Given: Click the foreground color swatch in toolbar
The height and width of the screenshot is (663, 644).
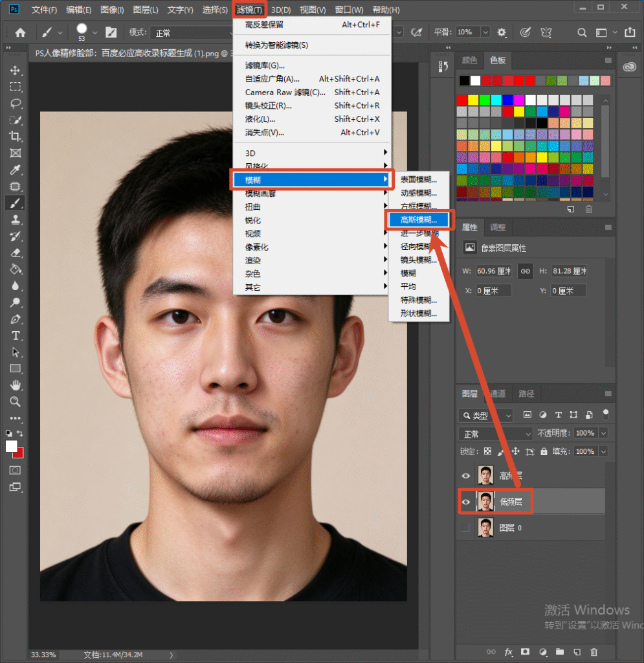Looking at the screenshot, I should [x=12, y=447].
